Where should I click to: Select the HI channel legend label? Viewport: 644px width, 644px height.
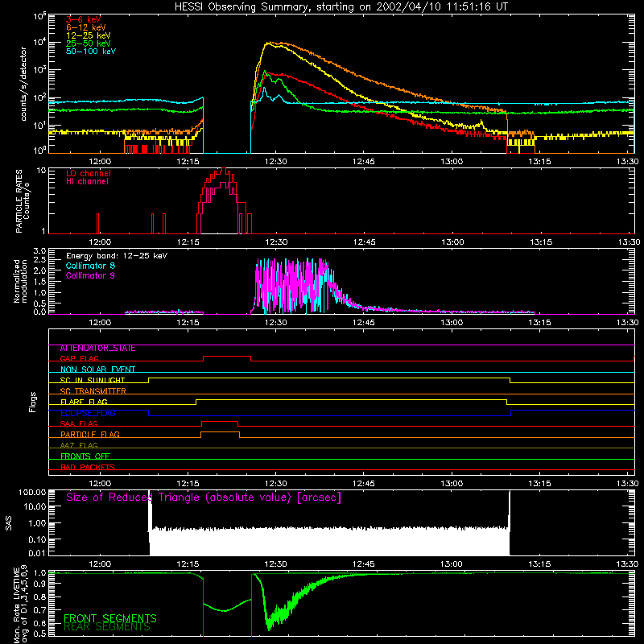pyautogui.click(x=87, y=182)
